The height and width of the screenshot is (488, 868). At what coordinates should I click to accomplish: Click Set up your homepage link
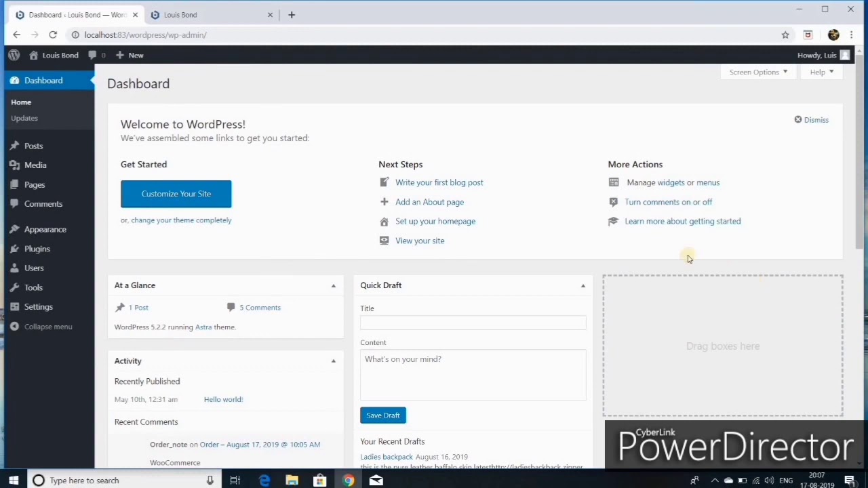tap(435, 221)
